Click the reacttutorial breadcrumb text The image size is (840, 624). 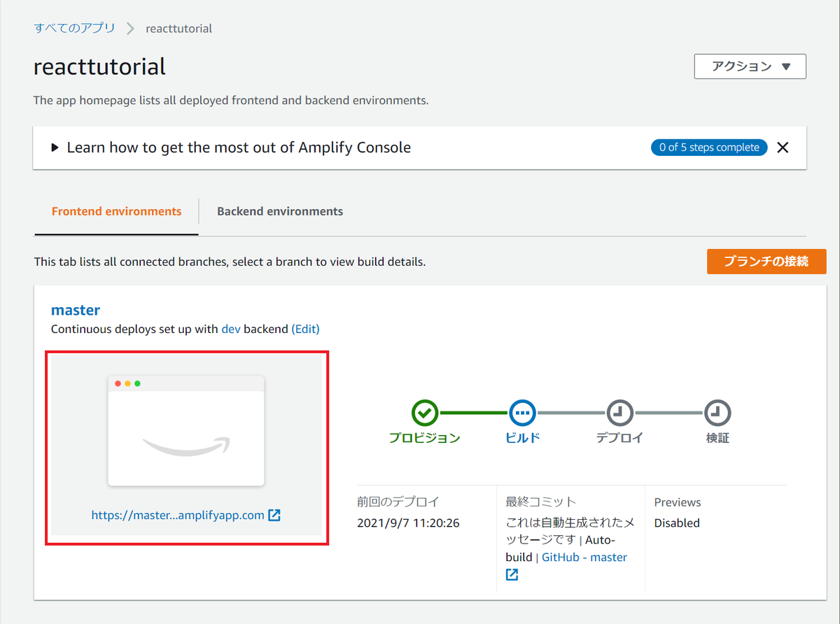pyautogui.click(x=178, y=29)
